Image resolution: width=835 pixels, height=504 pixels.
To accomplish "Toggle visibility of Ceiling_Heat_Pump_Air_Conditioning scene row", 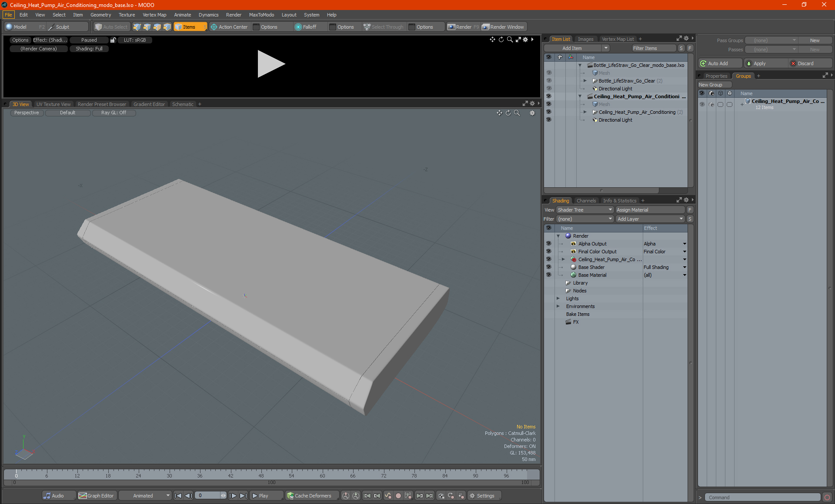I will [549, 96].
